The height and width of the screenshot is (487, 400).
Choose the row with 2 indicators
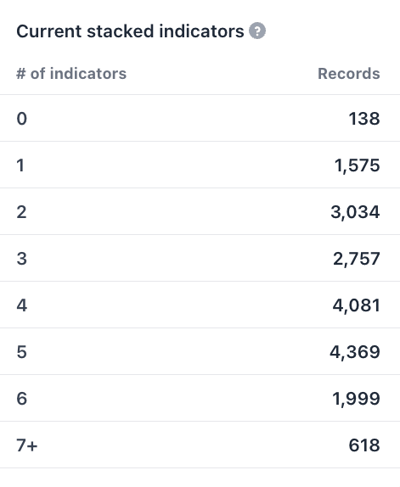[x=200, y=212]
